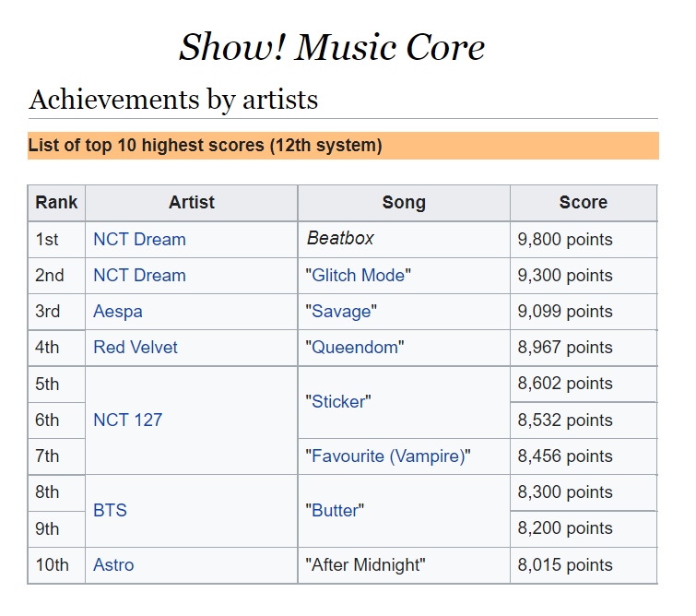Screen dimensions: 696x616
Task: Click the Show! Music Core page title
Action: (332, 47)
